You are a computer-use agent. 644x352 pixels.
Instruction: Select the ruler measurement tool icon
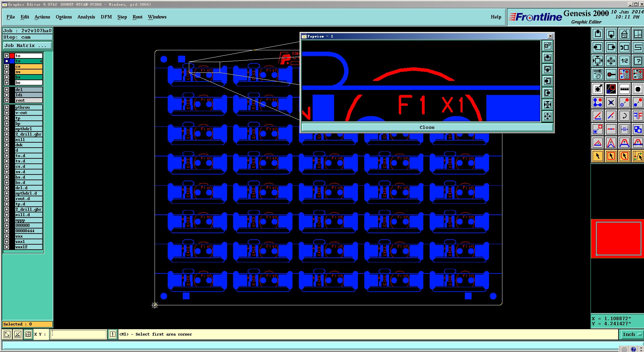[625, 89]
